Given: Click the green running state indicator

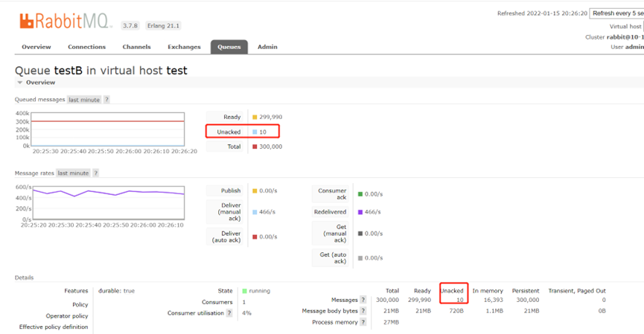Looking at the screenshot, I should [x=244, y=291].
